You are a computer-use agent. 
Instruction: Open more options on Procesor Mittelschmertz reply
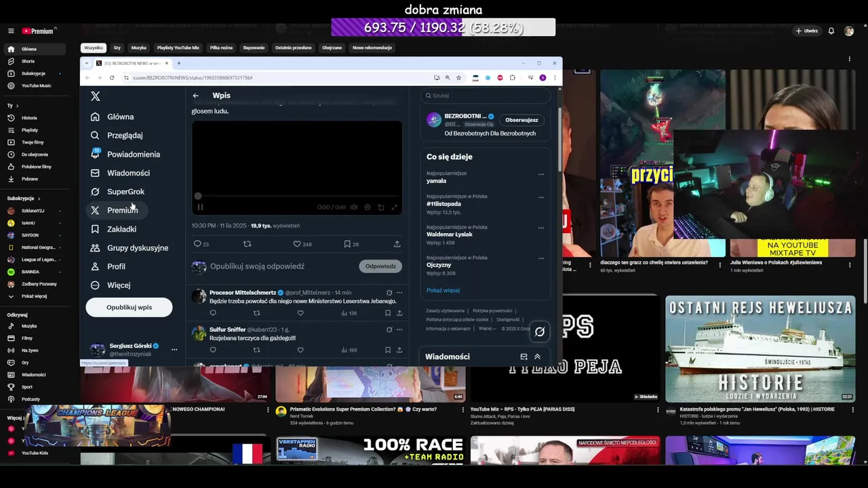[399, 293]
